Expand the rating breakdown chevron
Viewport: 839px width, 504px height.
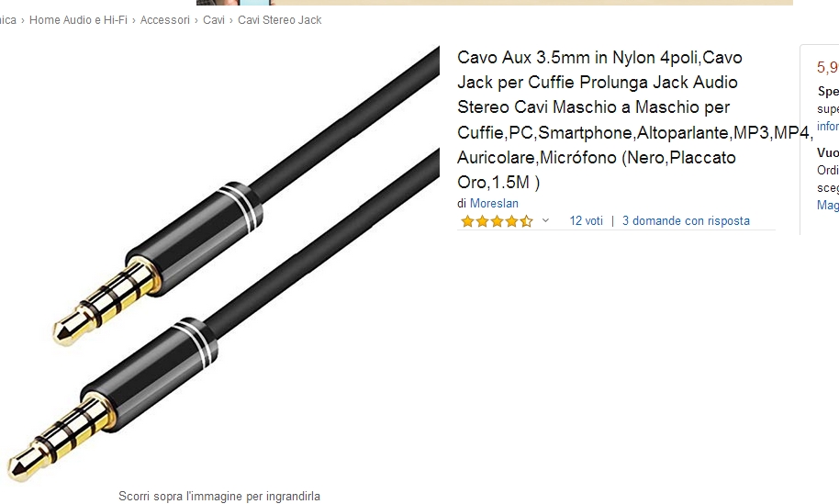point(545,220)
